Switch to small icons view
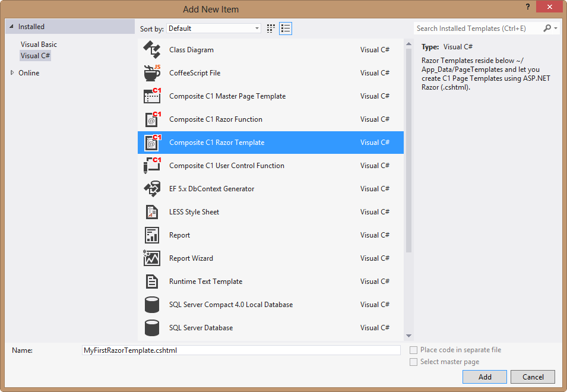 coord(271,28)
